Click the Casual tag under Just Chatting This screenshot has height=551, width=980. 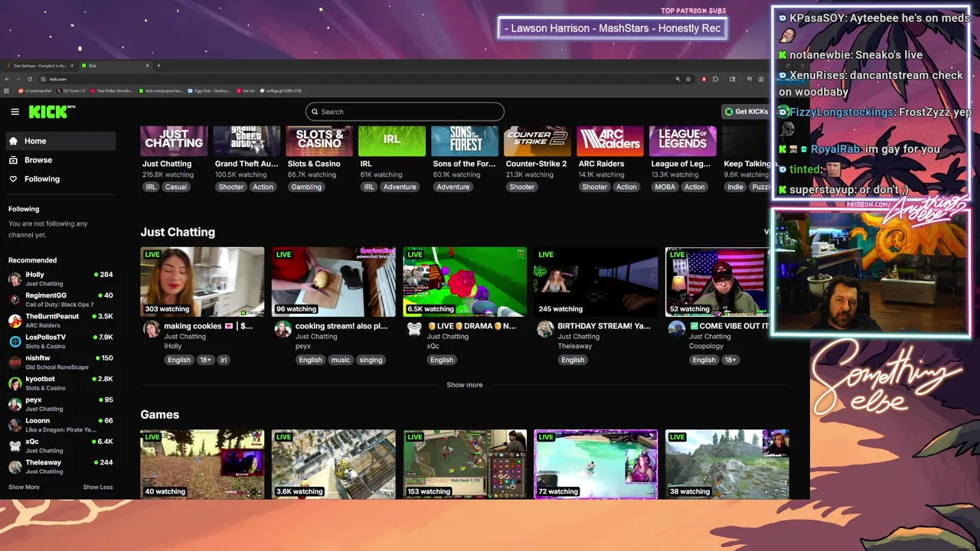tap(175, 187)
